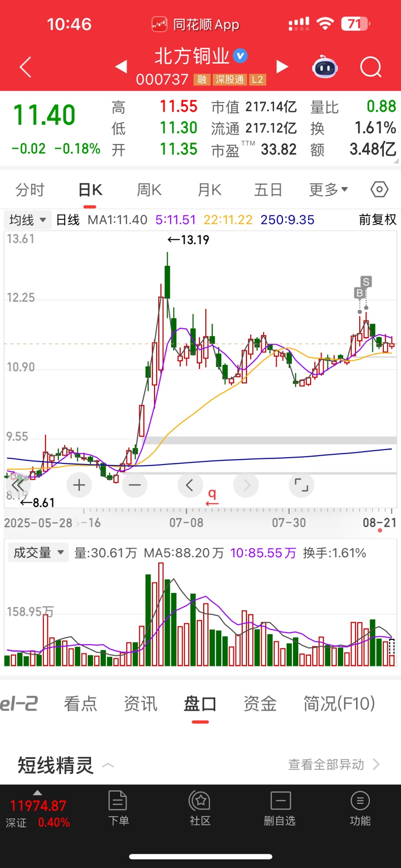
Task: Tap the 250:9.35 moving average label
Action: point(287,220)
